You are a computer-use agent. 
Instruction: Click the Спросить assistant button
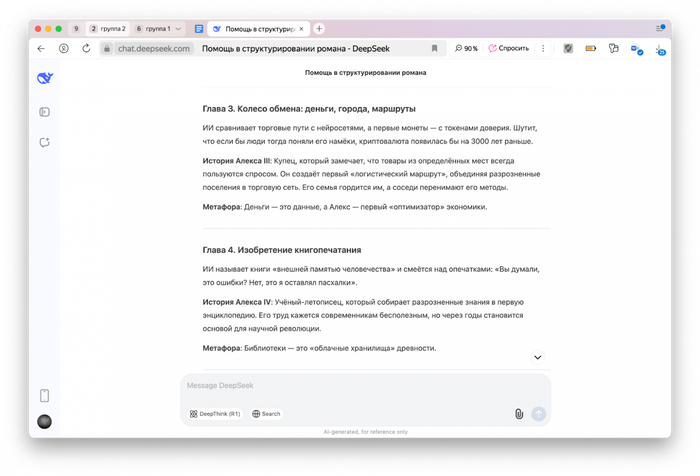pyautogui.click(x=509, y=48)
